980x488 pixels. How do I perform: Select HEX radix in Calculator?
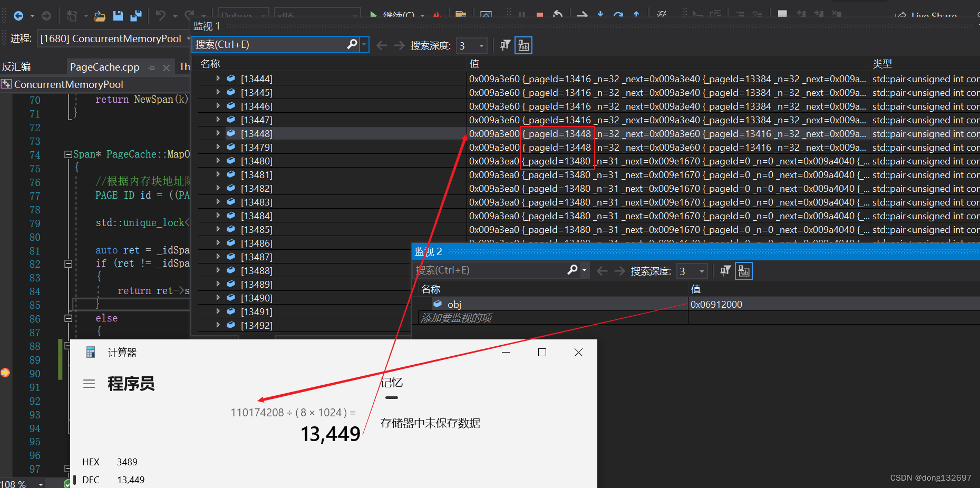[x=110, y=462]
